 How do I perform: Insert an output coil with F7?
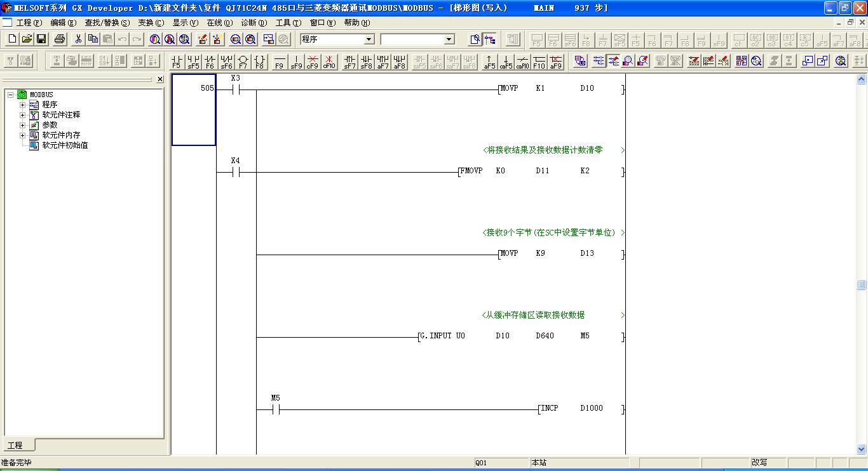point(243,62)
